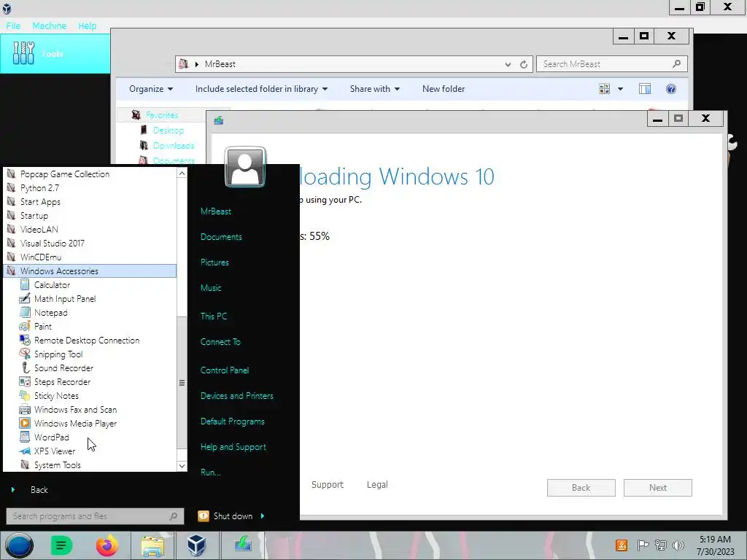This screenshot has width=747, height=560.
Task: Click programs list scrollbar down arrow
Action: (182, 466)
